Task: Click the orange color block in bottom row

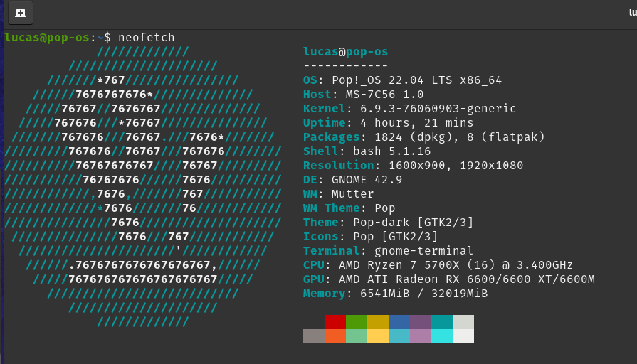Action: click(335, 336)
